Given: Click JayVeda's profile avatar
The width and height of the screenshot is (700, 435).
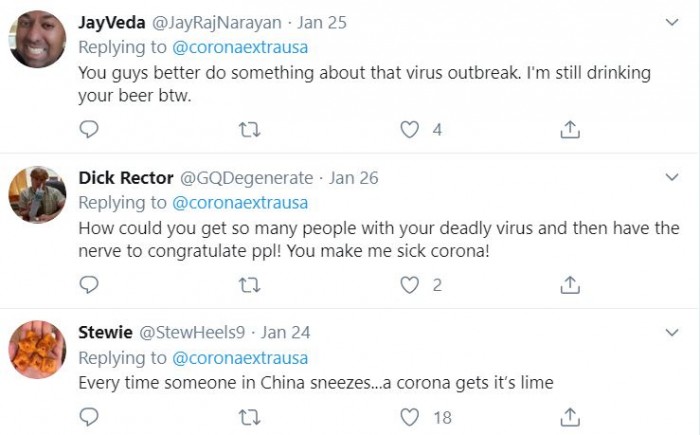Looking at the screenshot, I should (x=37, y=39).
